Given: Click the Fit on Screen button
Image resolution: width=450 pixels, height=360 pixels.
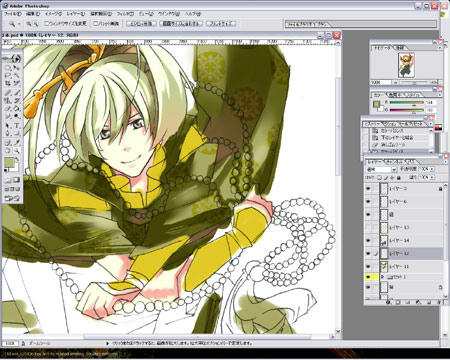Looking at the screenshot, I should (181, 24).
